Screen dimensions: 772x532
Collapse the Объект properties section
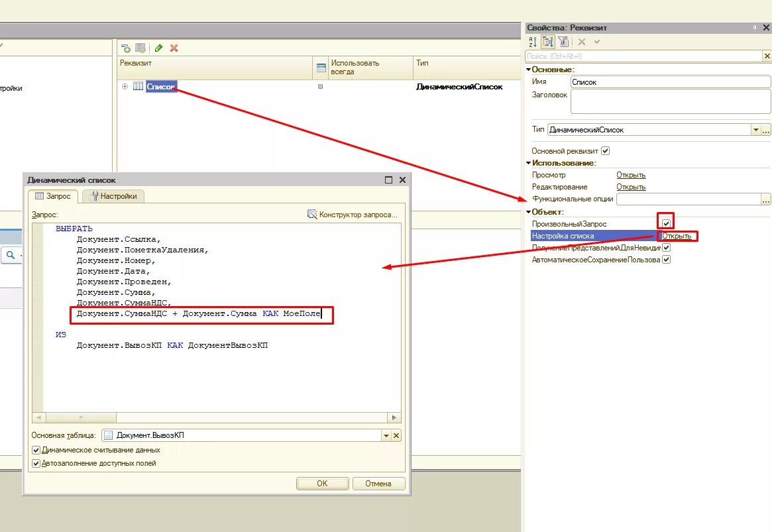coord(529,212)
